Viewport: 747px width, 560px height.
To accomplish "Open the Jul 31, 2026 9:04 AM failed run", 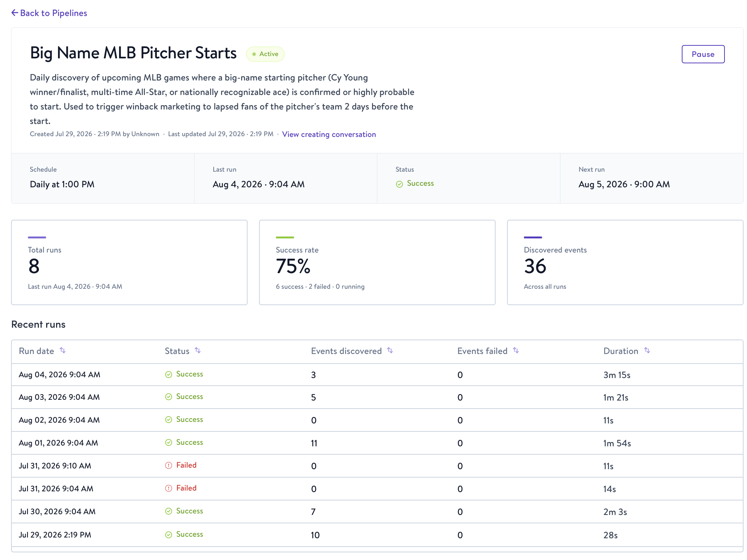I will point(377,489).
